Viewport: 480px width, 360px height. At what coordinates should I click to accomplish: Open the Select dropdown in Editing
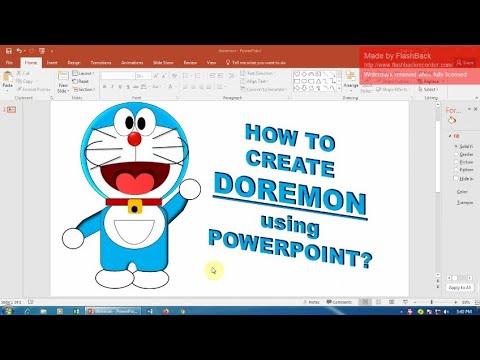click(428, 89)
